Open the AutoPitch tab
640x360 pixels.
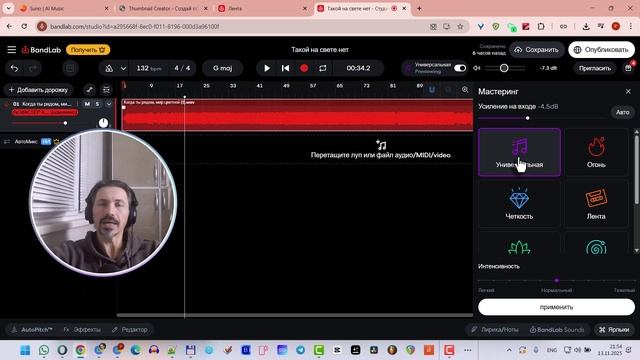tap(32, 329)
